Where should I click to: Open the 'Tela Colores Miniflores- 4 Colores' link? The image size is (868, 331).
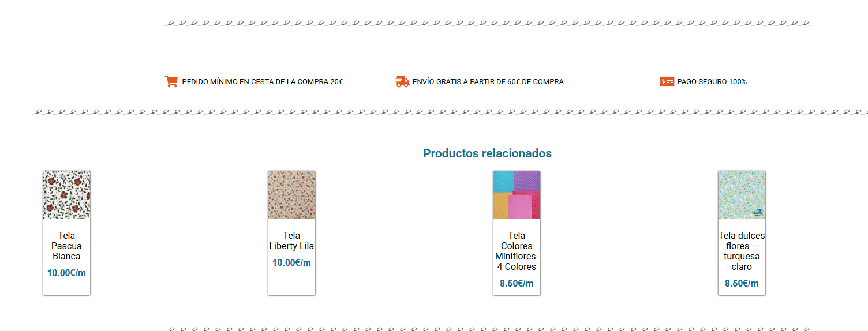(x=517, y=251)
